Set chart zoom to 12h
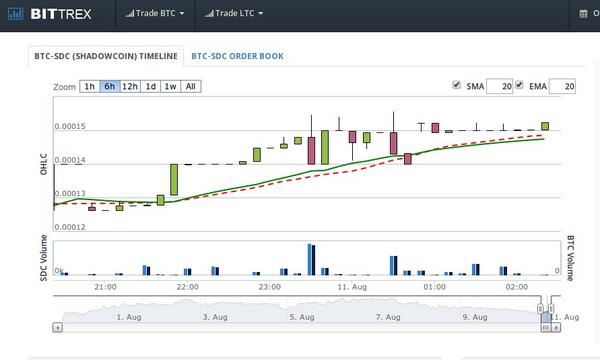Viewport: 600px width, 360px height. 130,86
